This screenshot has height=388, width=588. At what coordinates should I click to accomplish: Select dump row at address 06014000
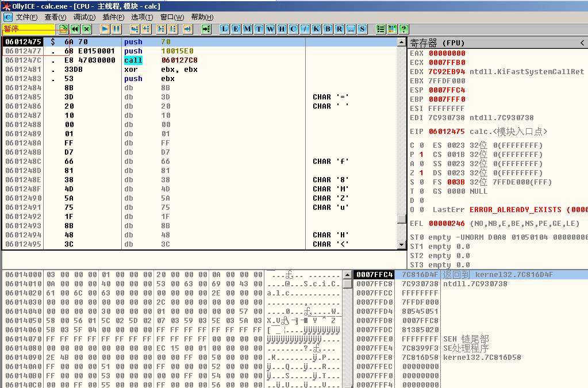coord(172,275)
